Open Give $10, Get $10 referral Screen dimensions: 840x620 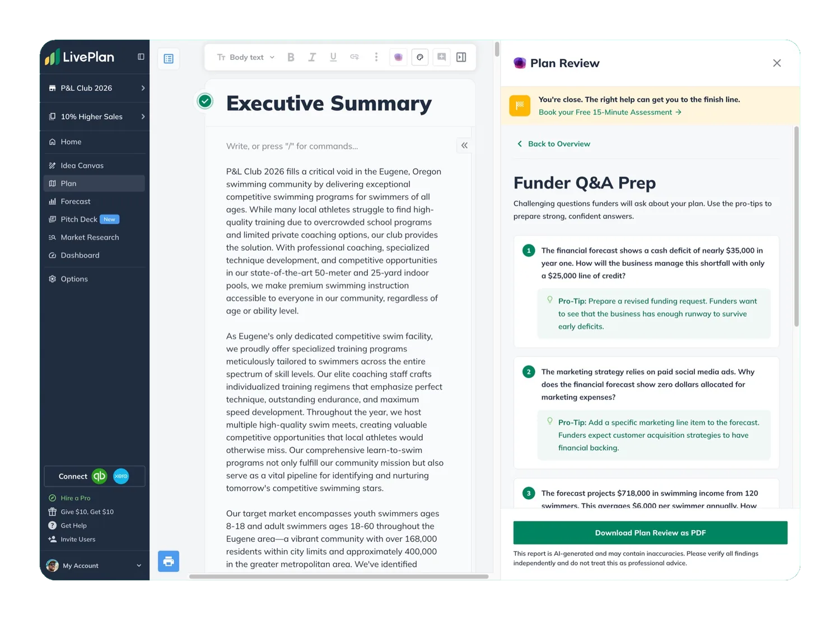coord(81,512)
